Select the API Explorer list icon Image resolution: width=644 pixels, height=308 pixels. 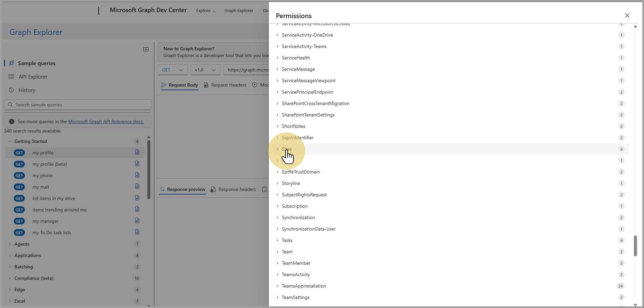tap(11, 76)
